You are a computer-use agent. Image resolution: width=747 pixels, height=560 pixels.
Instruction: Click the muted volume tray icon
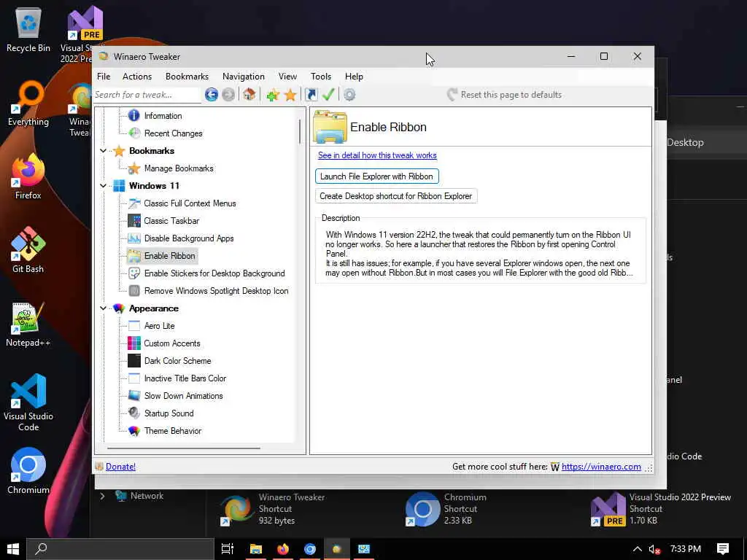(654, 549)
